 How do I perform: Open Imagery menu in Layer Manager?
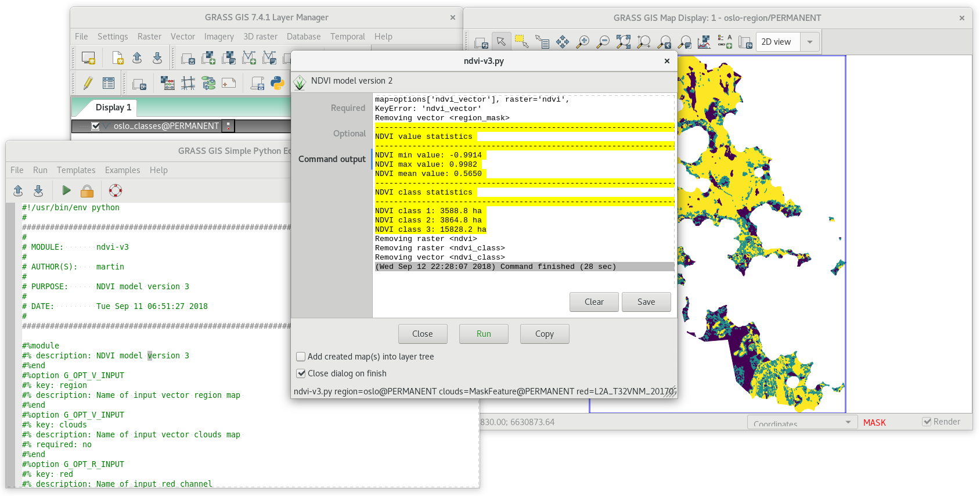pos(219,37)
